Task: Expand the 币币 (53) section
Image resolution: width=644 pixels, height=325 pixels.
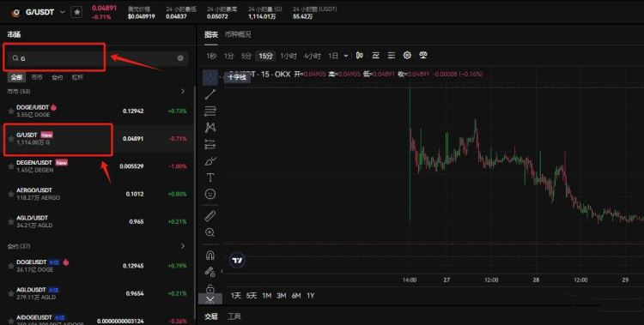Action: point(183,91)
